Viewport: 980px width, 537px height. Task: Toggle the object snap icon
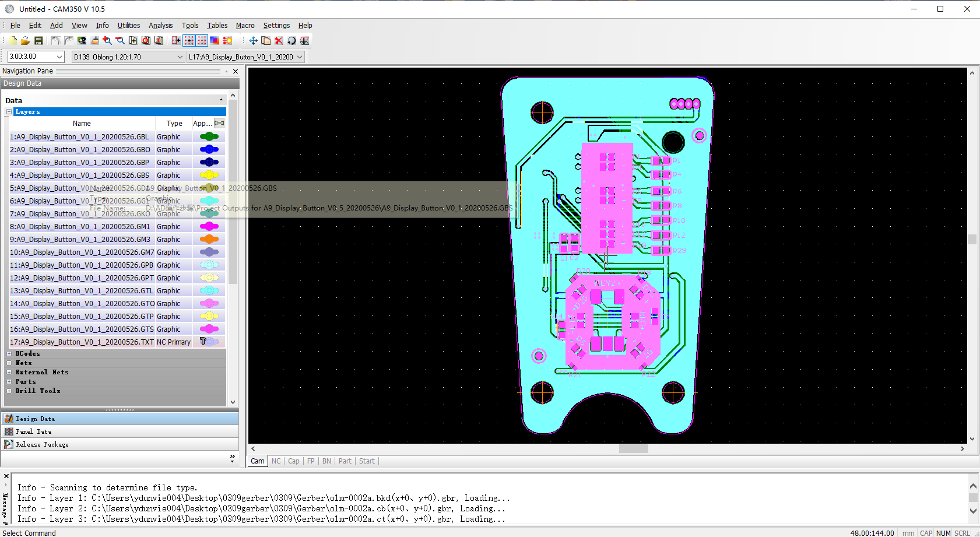tap(176, 40)
